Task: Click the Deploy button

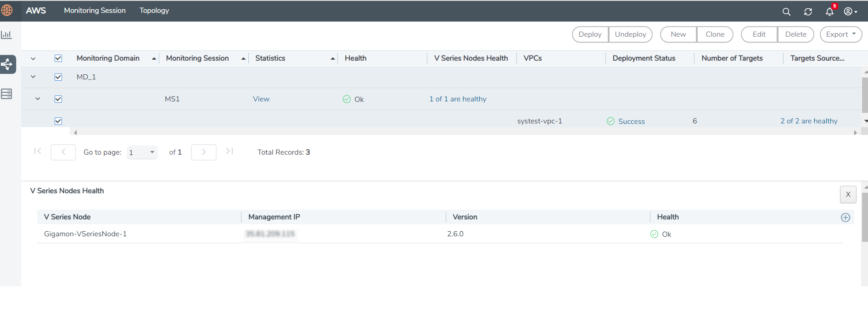Action: (x=590, y=34)
